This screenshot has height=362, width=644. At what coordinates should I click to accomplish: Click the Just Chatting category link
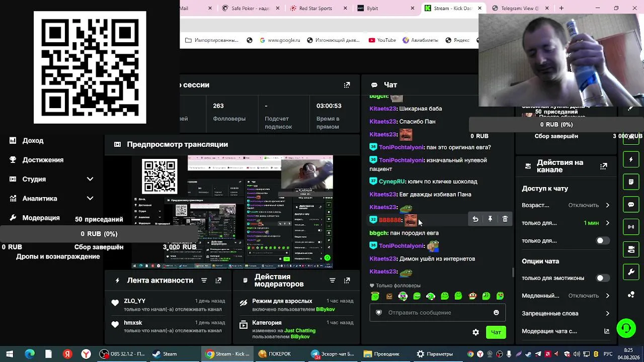pyautogui.click(x=300, y=331)
